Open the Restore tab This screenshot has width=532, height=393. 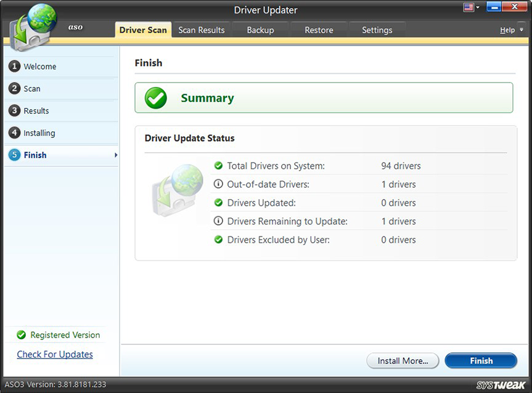pyautogui.click(x=318, y=30)
